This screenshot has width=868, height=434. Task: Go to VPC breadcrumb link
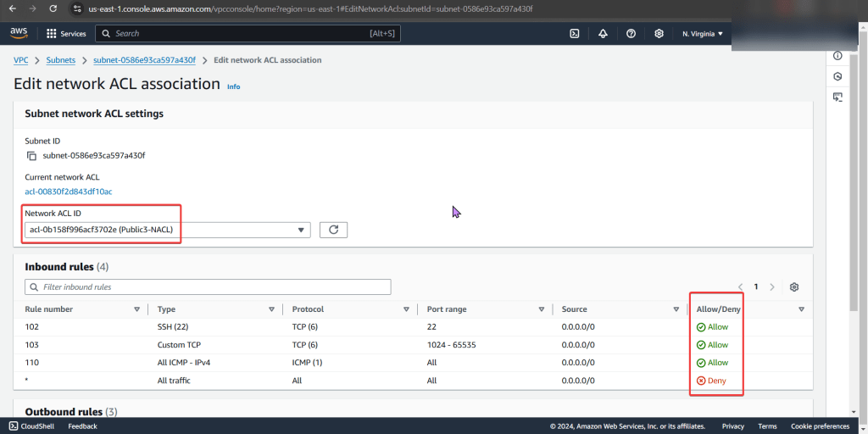coord(21,60)
